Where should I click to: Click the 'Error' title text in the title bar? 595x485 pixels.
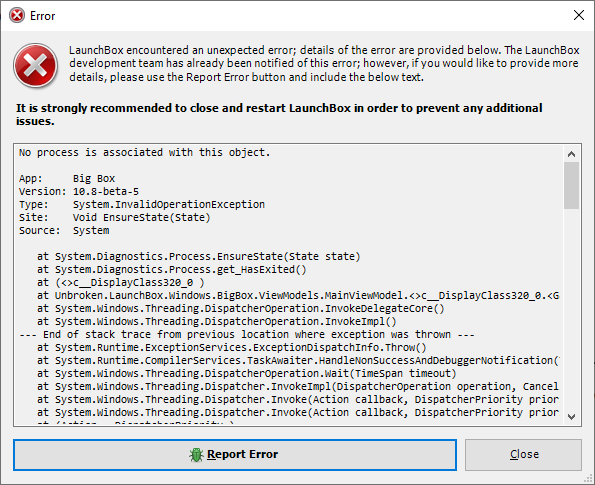[42, 16]
